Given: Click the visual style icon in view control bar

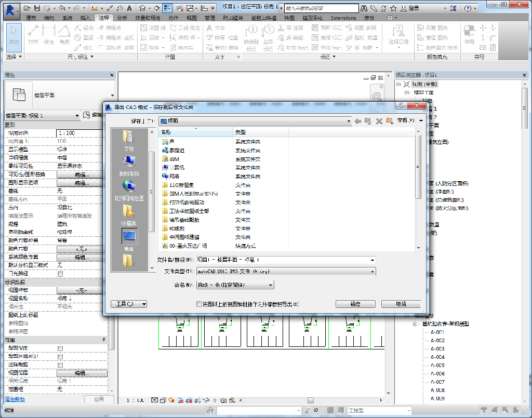Looking at the screenshot, I should pos(163,400).
